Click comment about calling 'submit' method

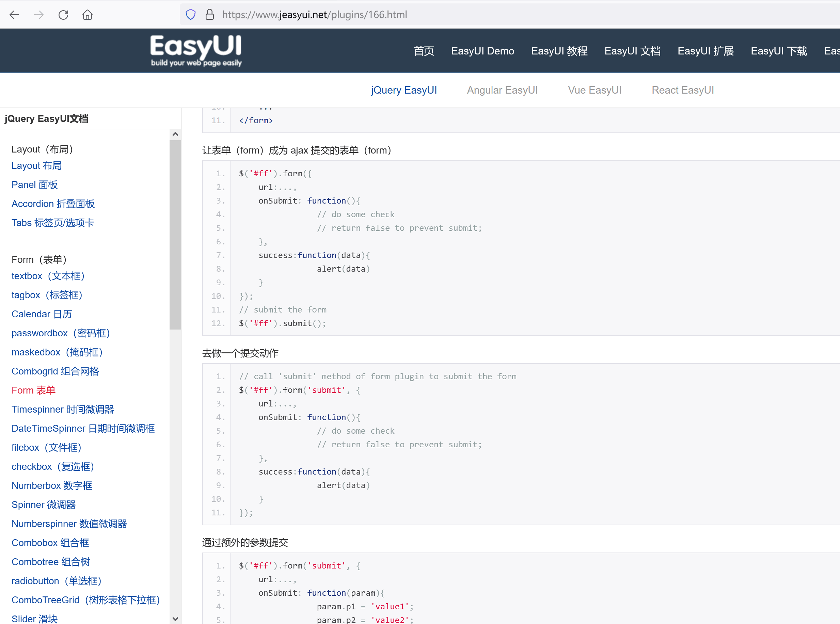tap(378, 376)
